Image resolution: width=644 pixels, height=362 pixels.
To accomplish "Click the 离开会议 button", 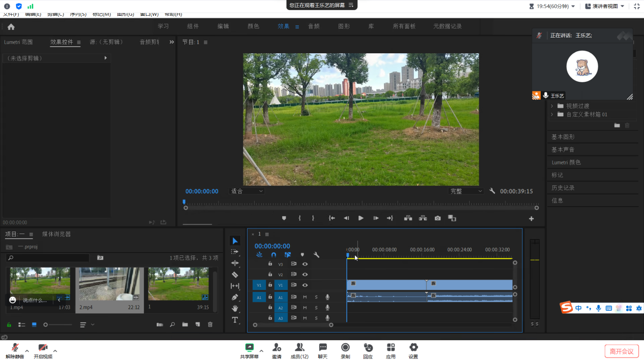I will pyautogui.click(x=621, y=351).
